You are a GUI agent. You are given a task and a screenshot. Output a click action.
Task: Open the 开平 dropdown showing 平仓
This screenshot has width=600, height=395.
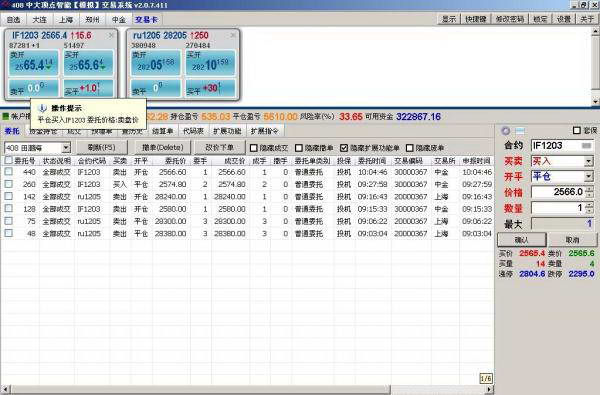coord(589,176)
